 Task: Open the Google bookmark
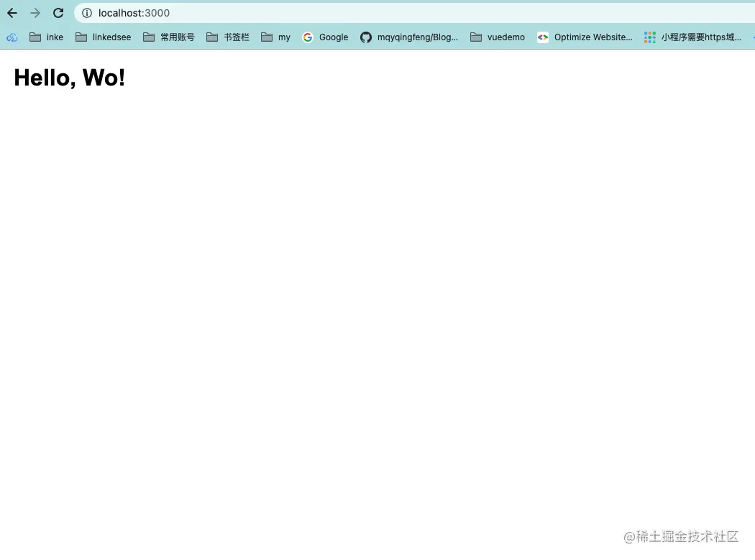point(325,37)
